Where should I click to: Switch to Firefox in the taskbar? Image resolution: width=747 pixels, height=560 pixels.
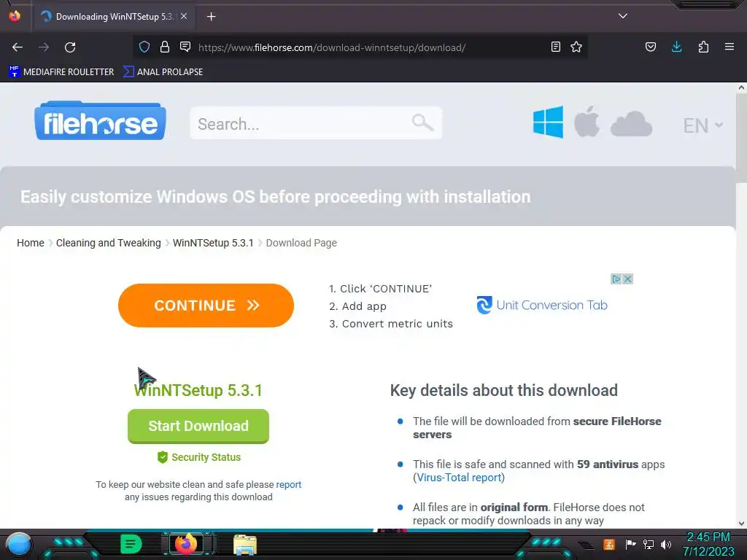[186, 544]
